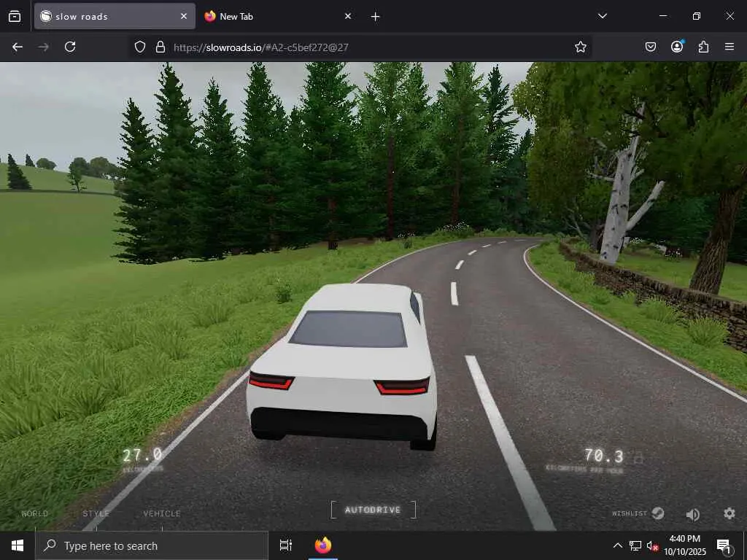
Task: Click the slowroads.io address bar
Action: [361, 47]
